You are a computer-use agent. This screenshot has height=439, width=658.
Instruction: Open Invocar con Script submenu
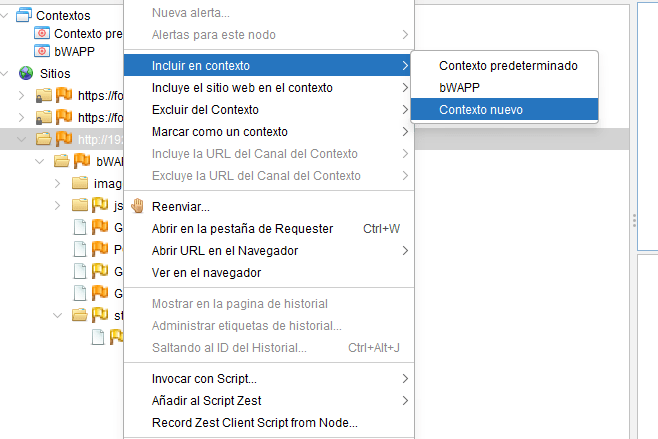tap(204, 379)
